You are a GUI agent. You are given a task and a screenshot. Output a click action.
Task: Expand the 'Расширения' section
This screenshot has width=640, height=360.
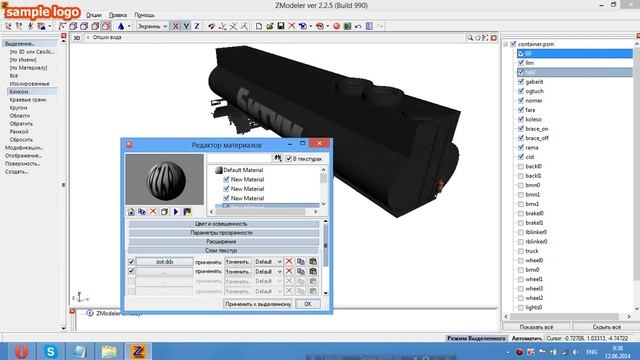point(223,242)
